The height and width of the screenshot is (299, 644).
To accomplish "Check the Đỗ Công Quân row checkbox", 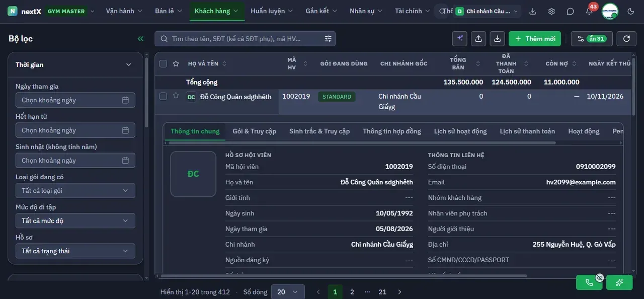I will (x=163, y=96).
